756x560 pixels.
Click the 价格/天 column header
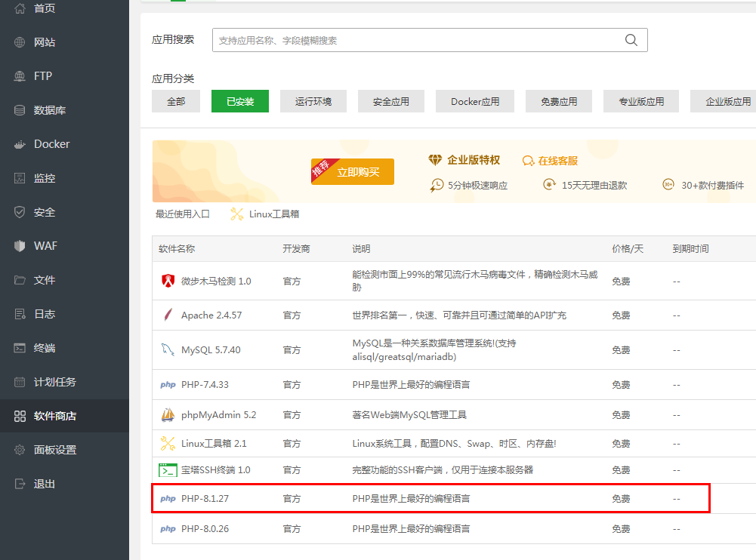(x=628, y=248)
